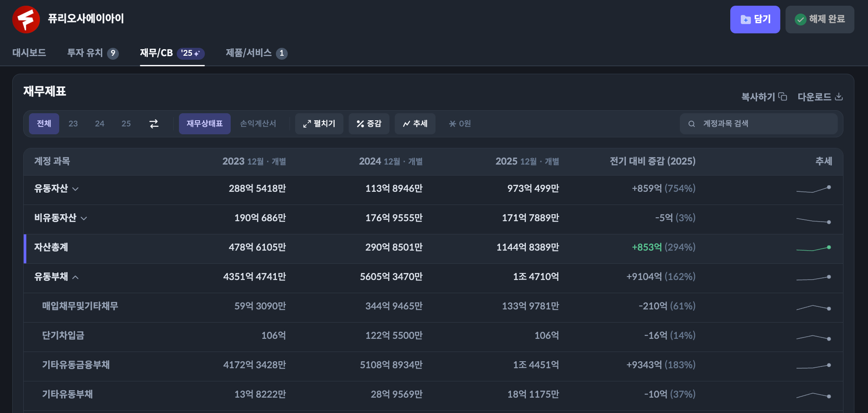Expand the 유동자산 row
Screen dimensions: 868x413
[75, 189]
